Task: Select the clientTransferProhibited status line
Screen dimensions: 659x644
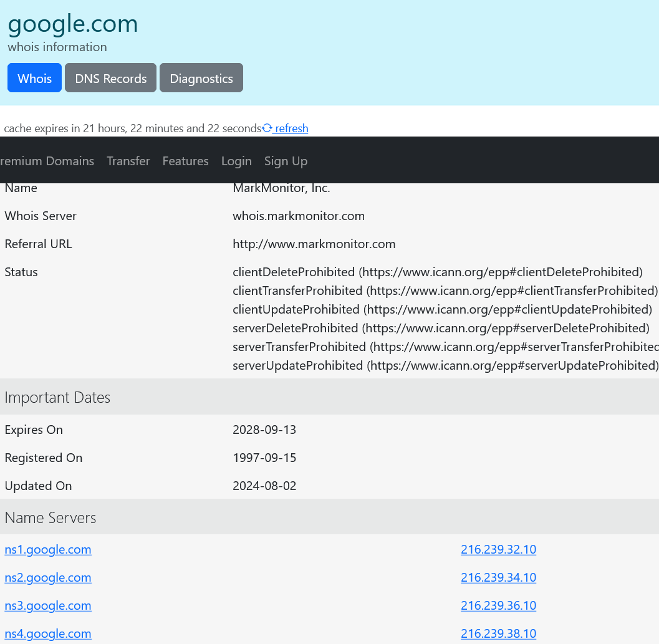Action: coord(446,291)
